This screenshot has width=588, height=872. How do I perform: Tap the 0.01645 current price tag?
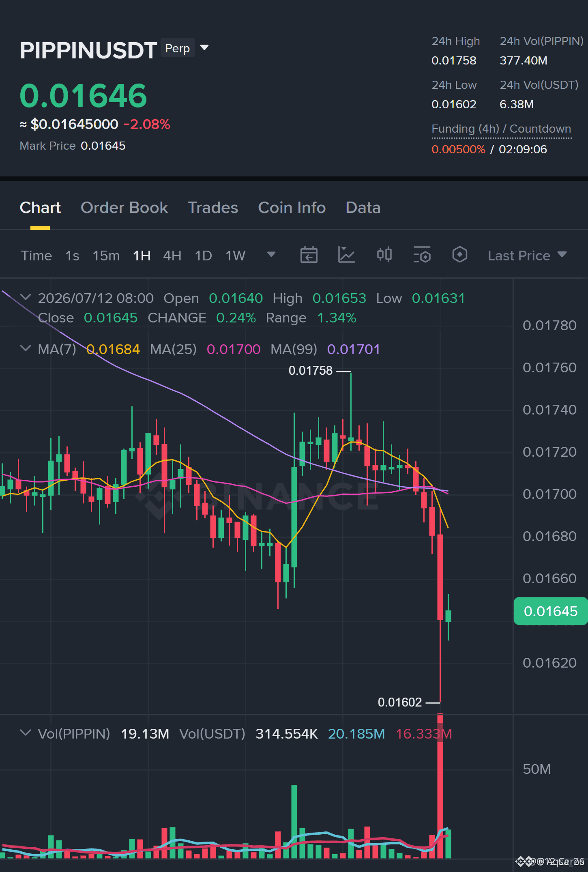(x=550, y=611)
